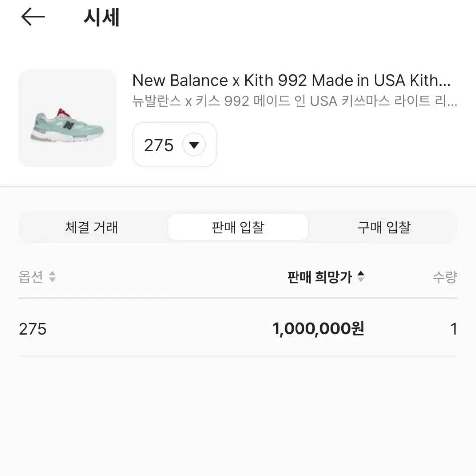Go back using the left arrow icon
This screenshot has height=476, width=476.
pos(33,17)
